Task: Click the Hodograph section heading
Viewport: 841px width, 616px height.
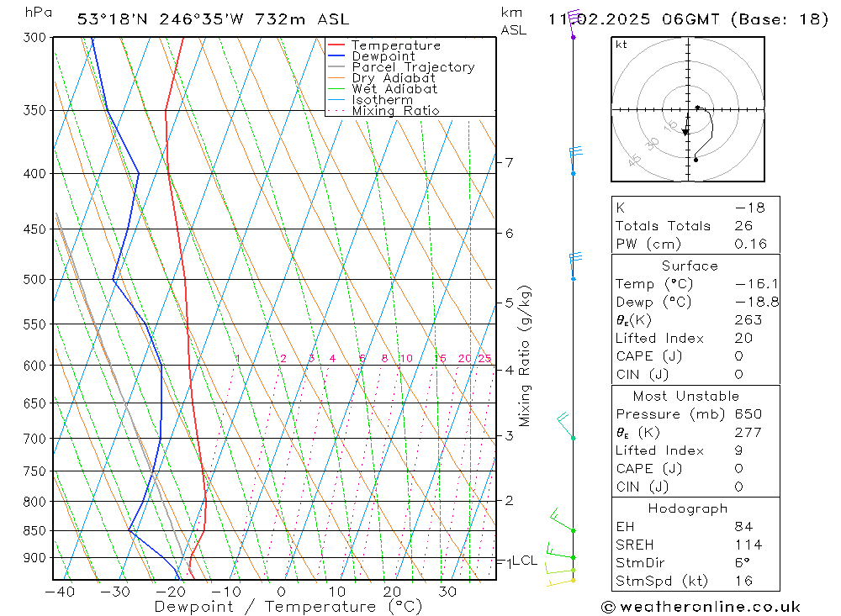Action: coord(688,508)
